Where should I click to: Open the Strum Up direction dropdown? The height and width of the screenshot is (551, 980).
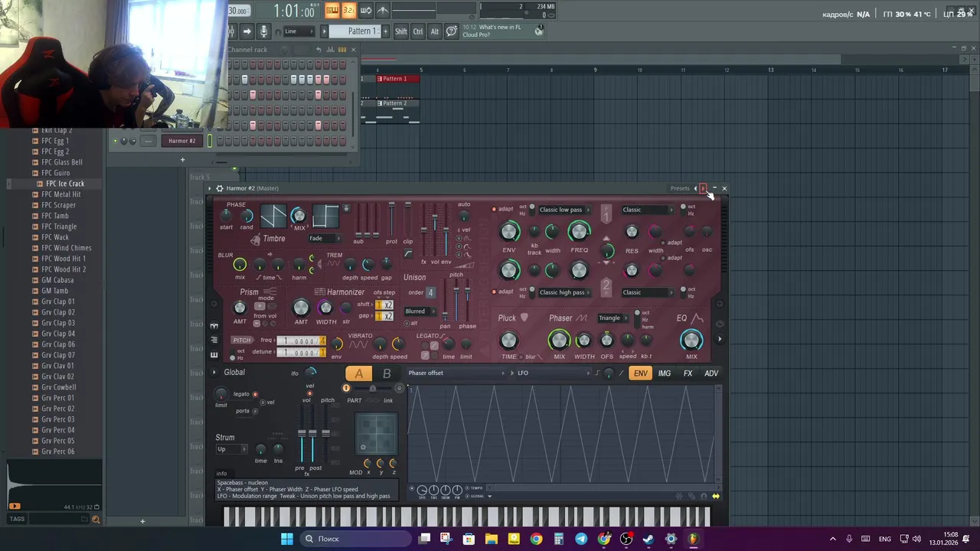pos(230,449)
